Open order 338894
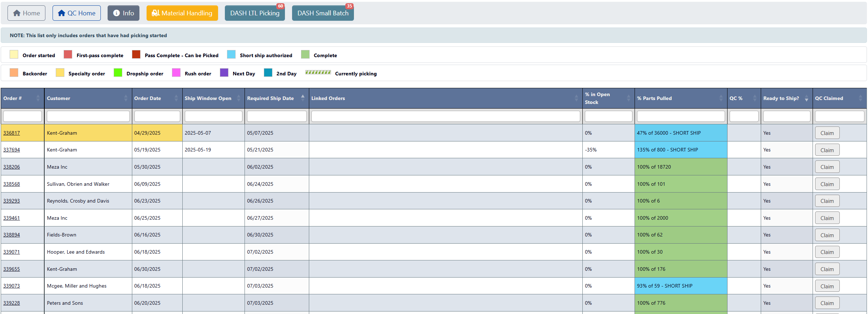This screenshot has width=868, height=314. 11,235
